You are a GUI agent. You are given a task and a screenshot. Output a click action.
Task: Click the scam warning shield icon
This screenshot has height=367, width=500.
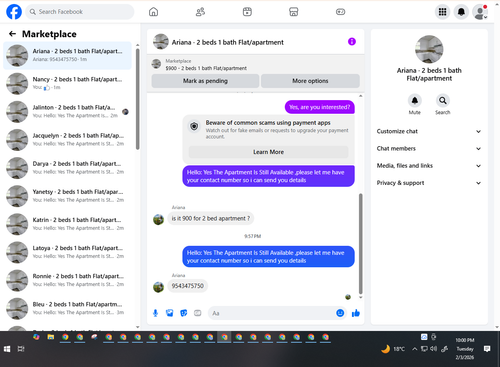point(194,126)
